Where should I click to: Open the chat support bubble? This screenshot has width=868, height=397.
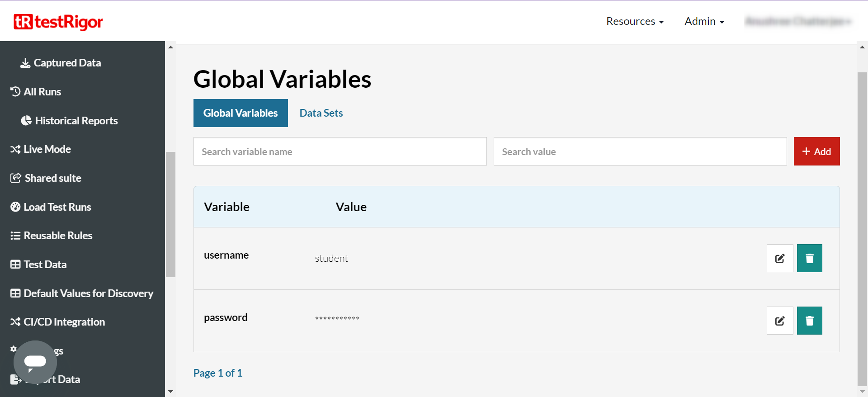point(35,362)
